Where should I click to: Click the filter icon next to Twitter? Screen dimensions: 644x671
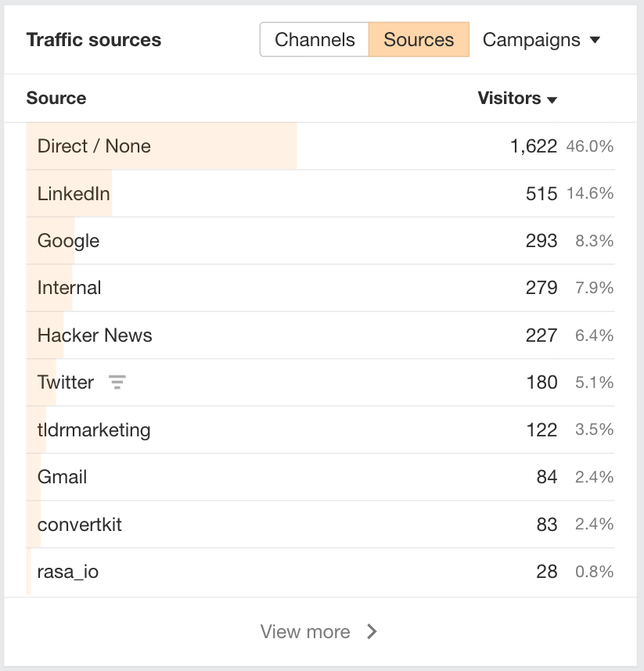[117, 382]
